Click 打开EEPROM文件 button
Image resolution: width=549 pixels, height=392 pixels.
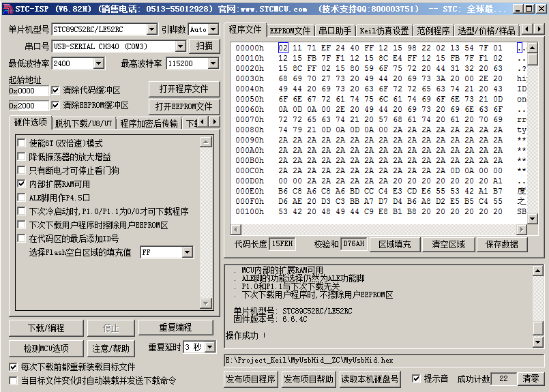[184, 106]
